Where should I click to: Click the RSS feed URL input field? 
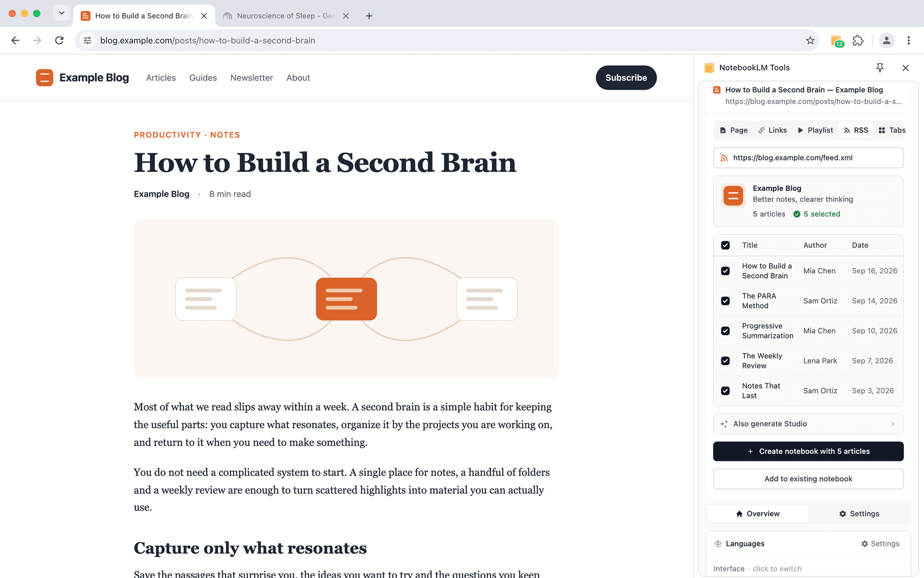click(808, 158)
